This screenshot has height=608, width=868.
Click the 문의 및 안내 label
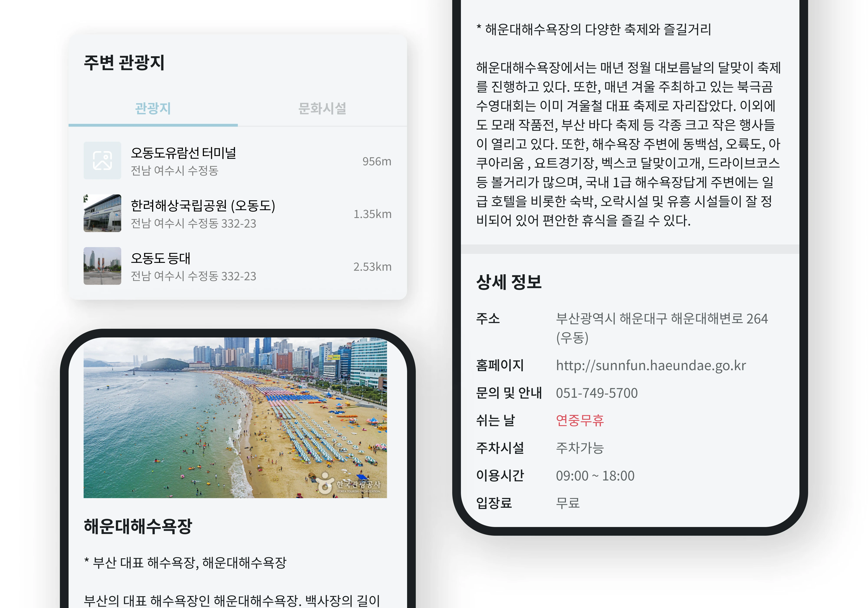tap(509, 393)
